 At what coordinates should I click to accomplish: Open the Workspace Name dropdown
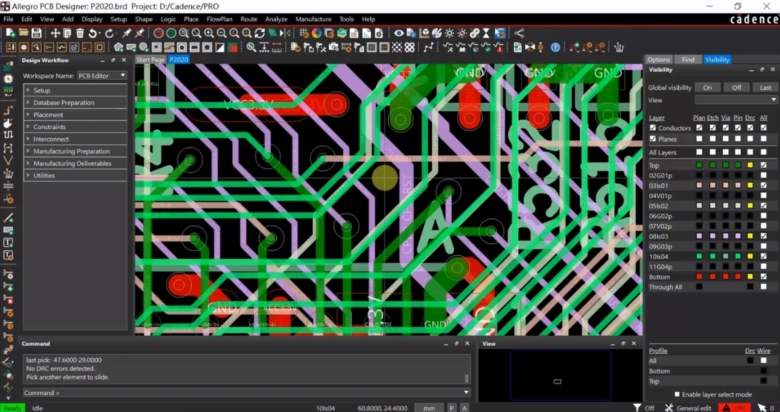click(x=102, y=76)
